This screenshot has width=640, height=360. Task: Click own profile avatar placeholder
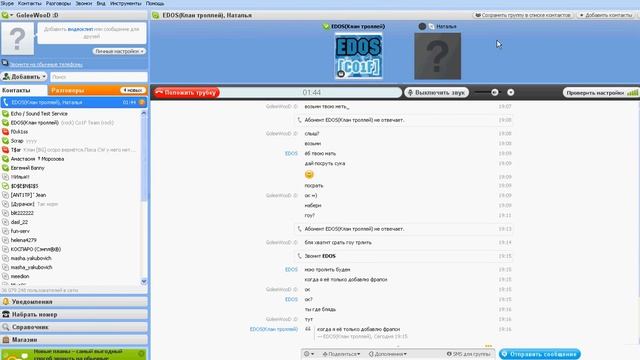18,39
